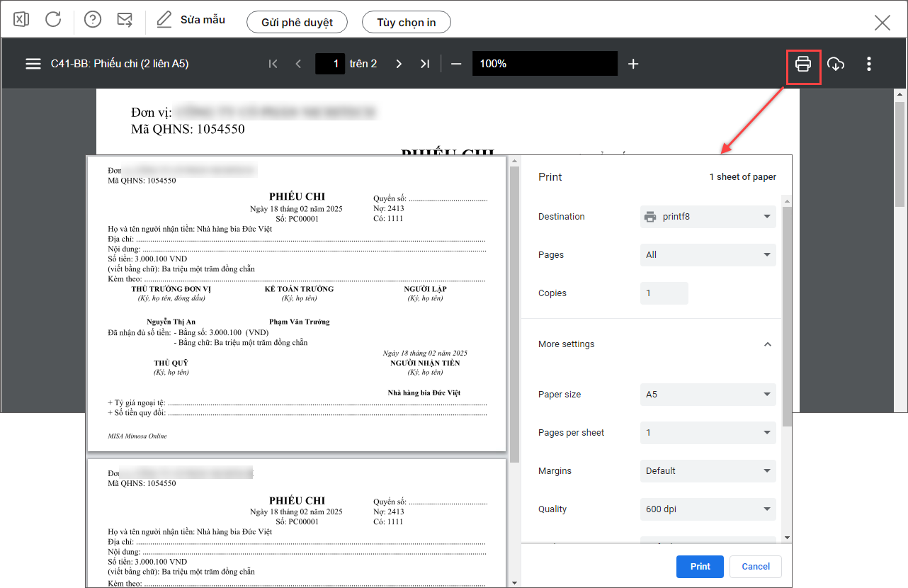Click the Excel export icon

click(x=21, y=20)
